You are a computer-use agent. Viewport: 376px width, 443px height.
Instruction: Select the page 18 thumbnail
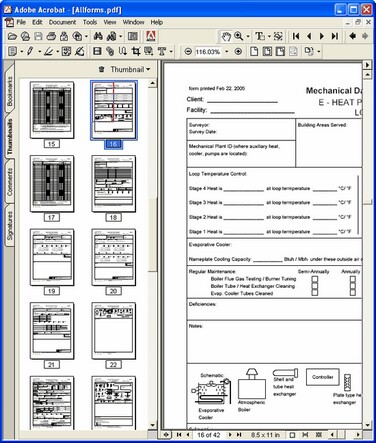(x=113, y=184)
